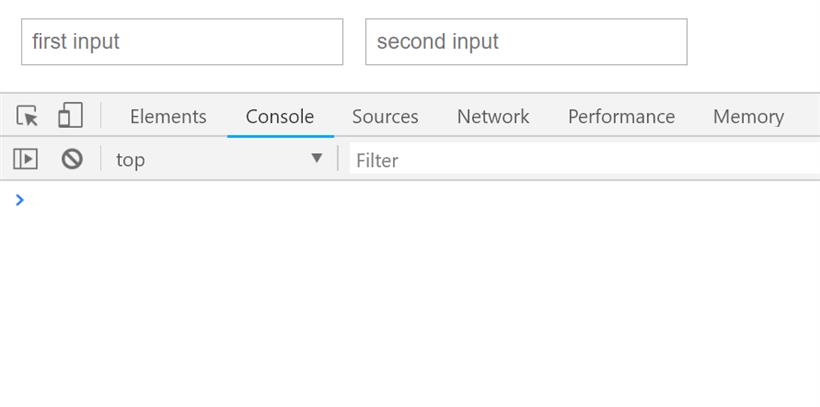
Task: Click the second input placeholder text
Action: point(438,42)
